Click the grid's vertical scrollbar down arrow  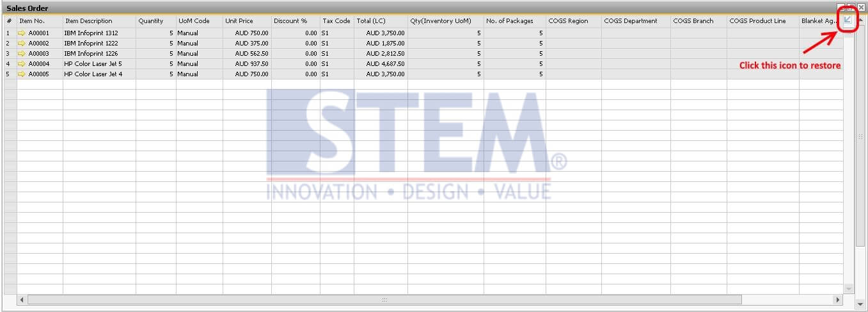click(x=849, y=289)
